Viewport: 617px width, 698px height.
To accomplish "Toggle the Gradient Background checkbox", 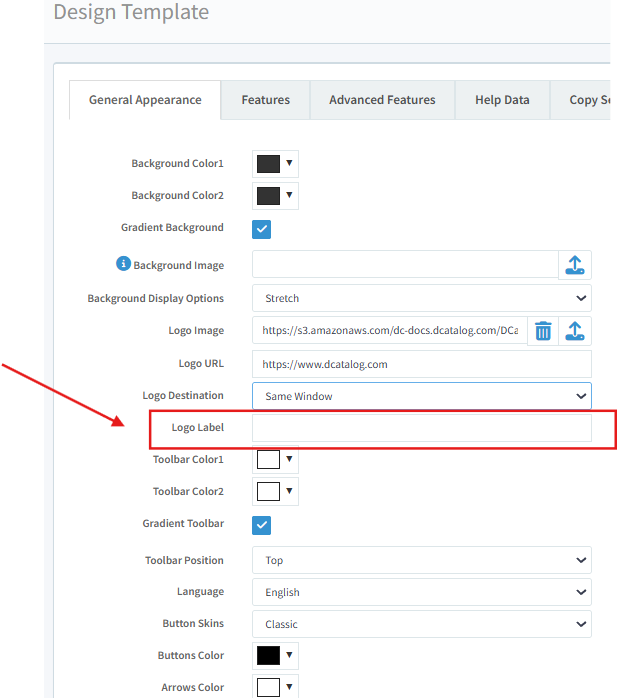I will (261, 229).
